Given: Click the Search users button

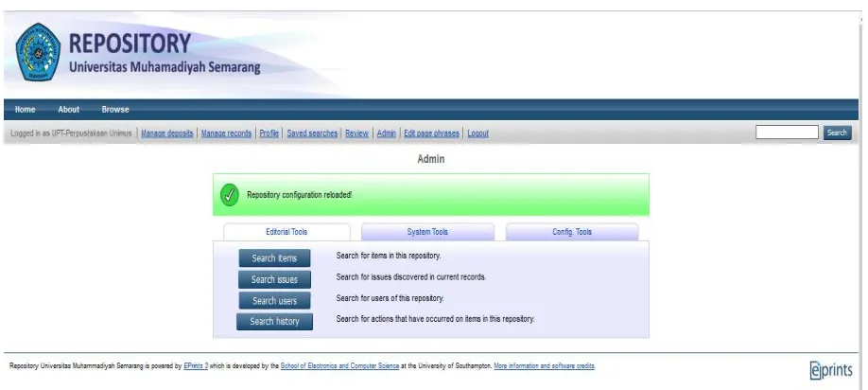Looking at the screenshot, I should [x=274, y=301].
